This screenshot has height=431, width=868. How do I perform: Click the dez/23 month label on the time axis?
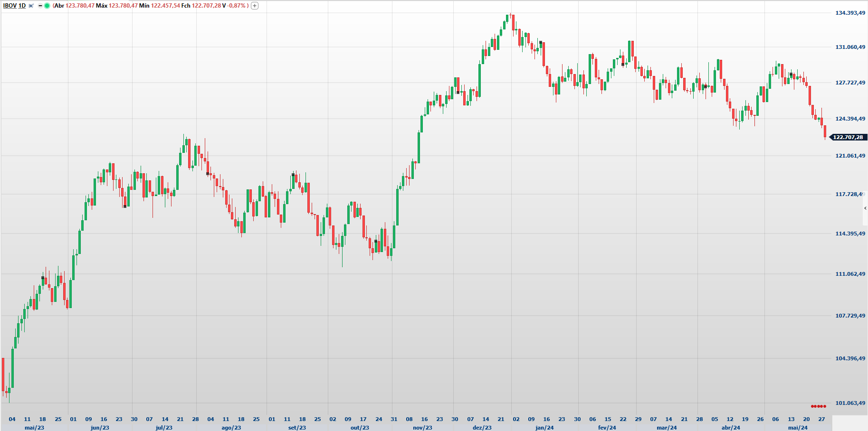tap(482, 428)
